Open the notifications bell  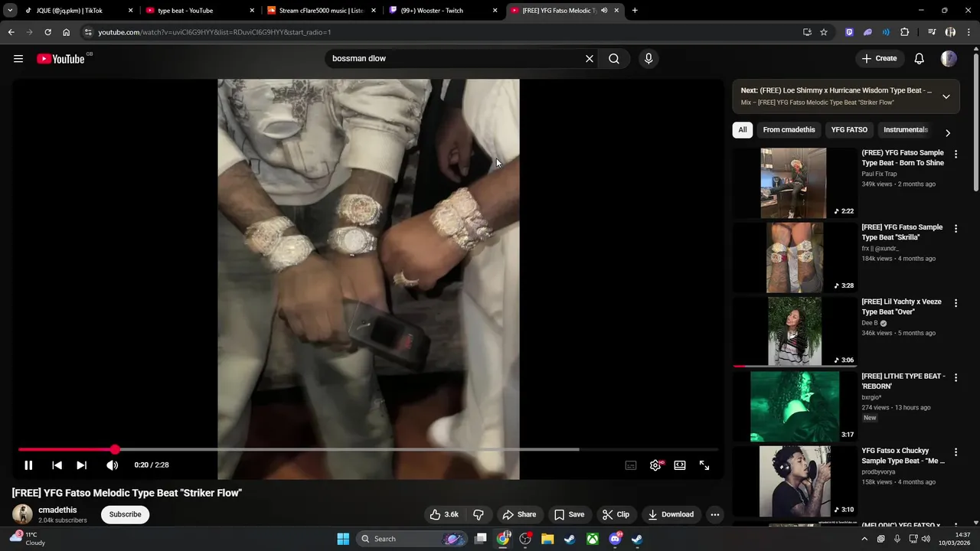tap(920, 59)
